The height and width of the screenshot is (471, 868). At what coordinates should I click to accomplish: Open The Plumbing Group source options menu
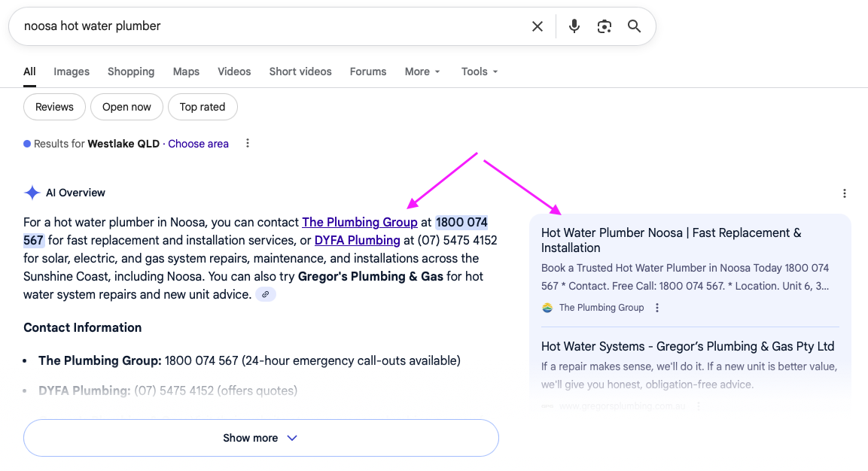(657, 307)
